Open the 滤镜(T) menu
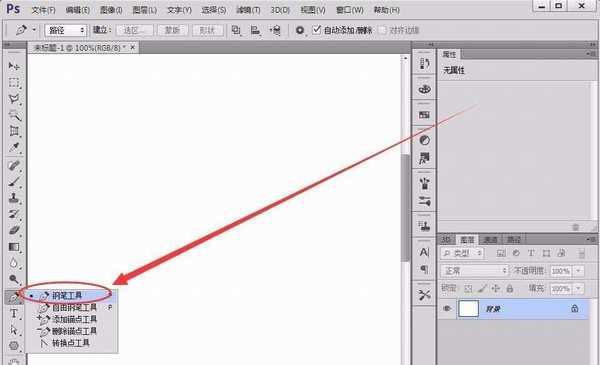 (248, 10)
